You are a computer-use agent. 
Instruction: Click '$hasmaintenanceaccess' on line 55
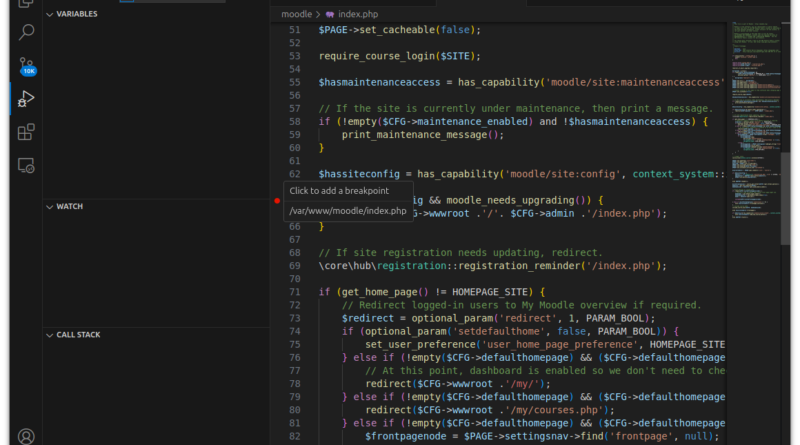(380, 82)
